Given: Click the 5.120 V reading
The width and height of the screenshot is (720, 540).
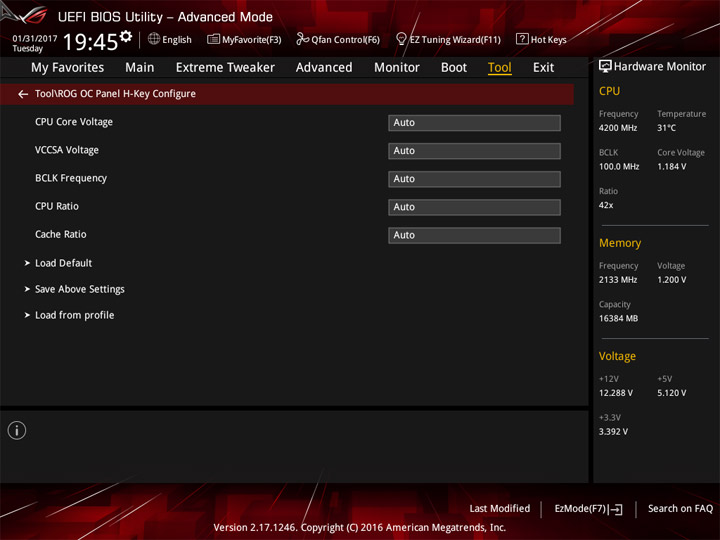Looking at the screenshot, I should pyautogui.click(x=671, y=393).
